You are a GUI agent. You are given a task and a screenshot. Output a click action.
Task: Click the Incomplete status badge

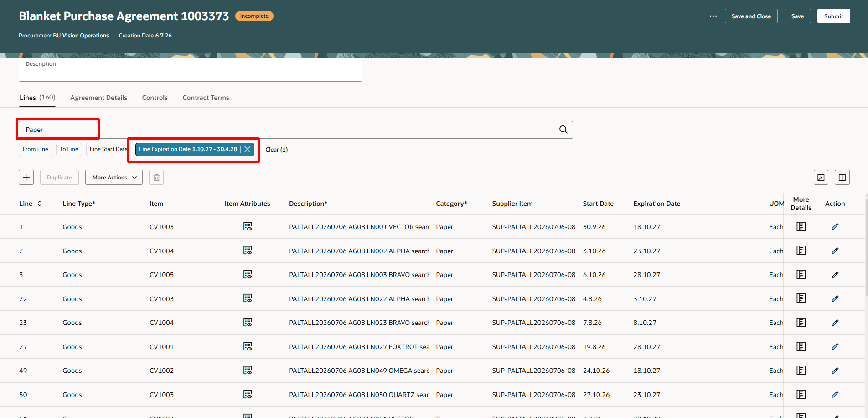(254, 16)
